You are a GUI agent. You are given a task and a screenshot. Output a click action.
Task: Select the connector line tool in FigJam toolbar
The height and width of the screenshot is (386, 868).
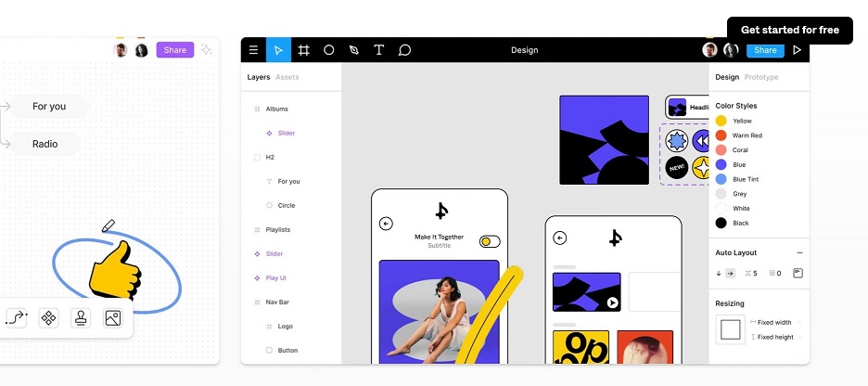[x=16, y=317]
